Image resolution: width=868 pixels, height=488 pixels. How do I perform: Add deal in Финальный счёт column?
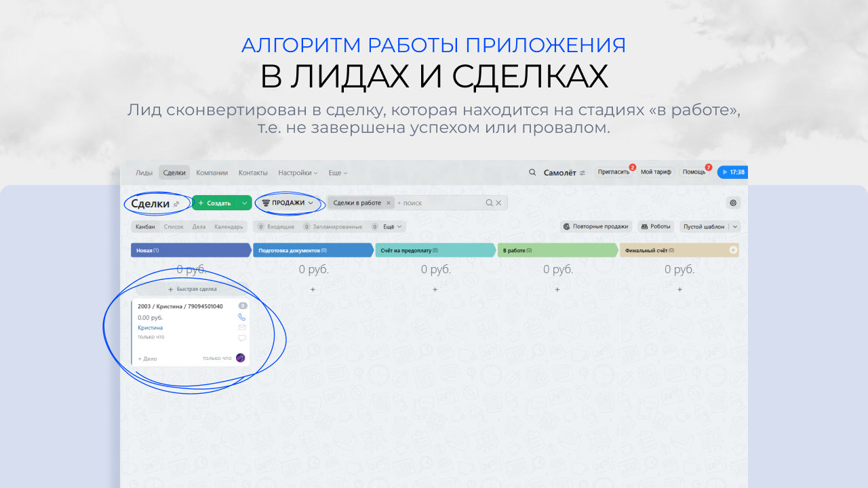[x=679, y=289]
